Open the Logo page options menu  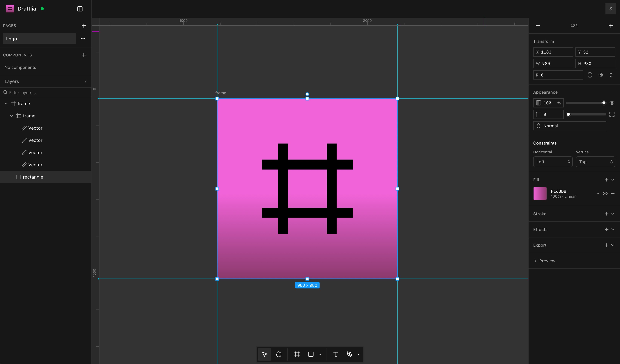pyautogui.click(x=83, y=39)
